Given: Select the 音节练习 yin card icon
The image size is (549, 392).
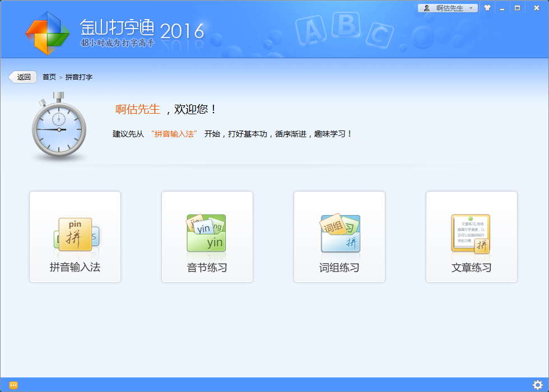Looking at the screenshot, I should coord(207,233).
